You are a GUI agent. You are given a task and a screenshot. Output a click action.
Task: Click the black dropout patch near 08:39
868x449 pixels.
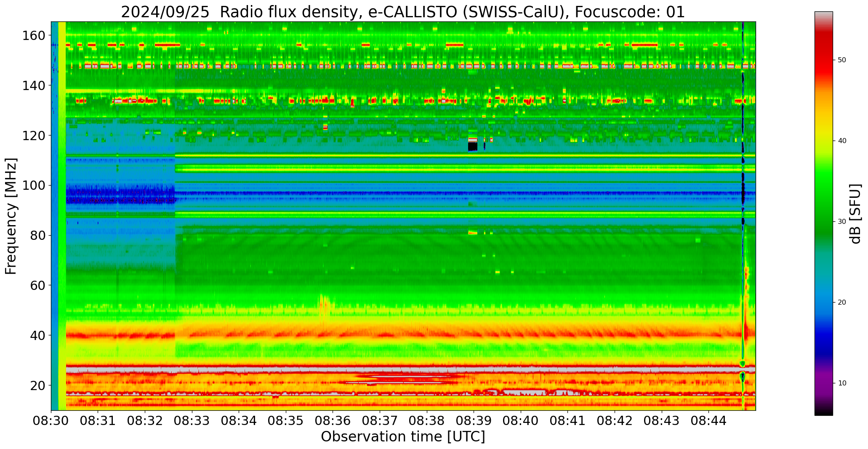[473, 146]
